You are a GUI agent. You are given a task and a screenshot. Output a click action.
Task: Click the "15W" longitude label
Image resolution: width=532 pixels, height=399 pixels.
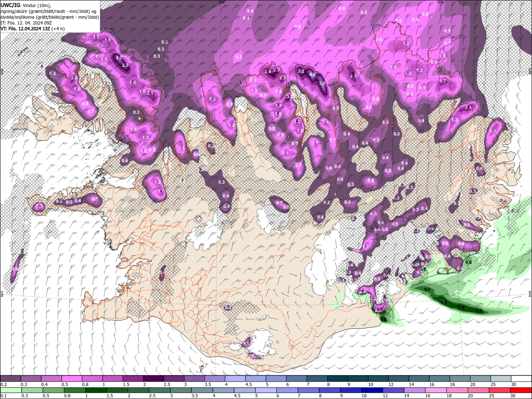pyautogui.click(x=441, y=2)
